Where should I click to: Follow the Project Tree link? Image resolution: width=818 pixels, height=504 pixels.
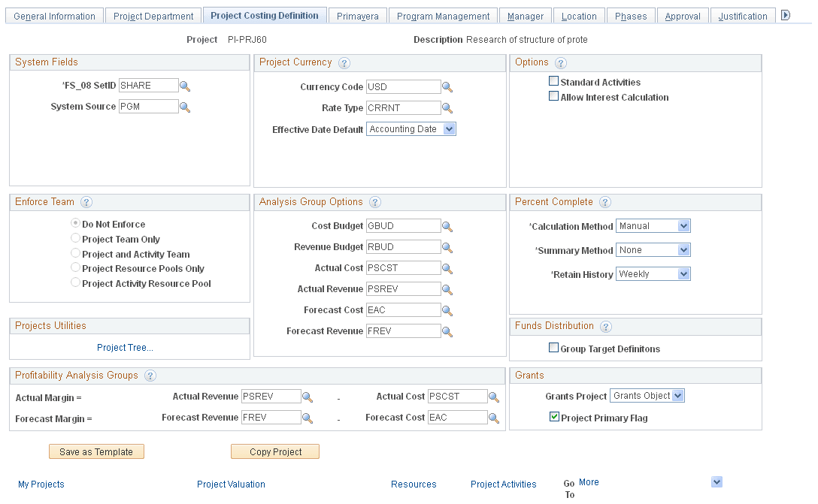point(125,348)
